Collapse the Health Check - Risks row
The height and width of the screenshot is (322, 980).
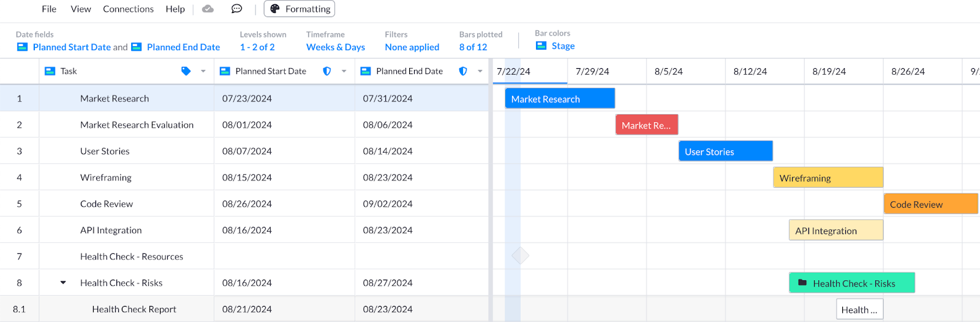point(63,283)
